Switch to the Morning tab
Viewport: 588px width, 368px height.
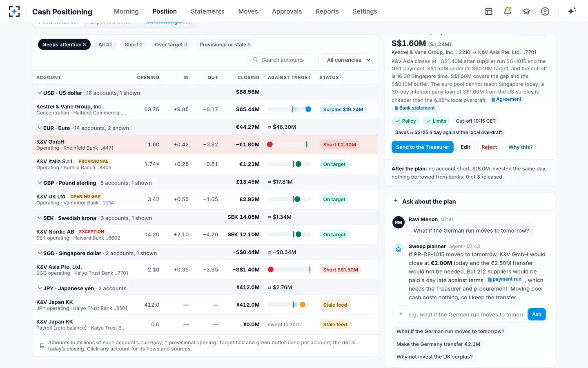click(126, 11)
